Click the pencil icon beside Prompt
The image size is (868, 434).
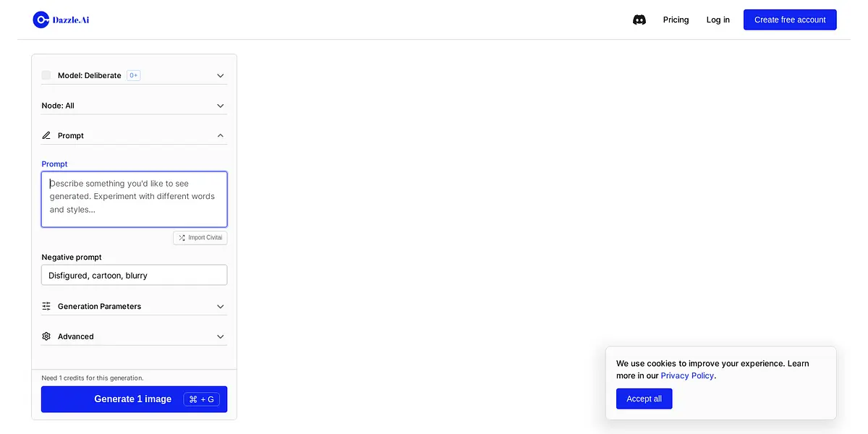(x=46, y=135)
